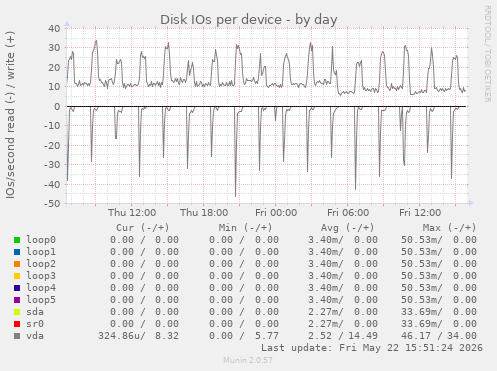Screen dimensions: 497x371
Task: Click the y-axis label -50
Action: click(52, 204)
